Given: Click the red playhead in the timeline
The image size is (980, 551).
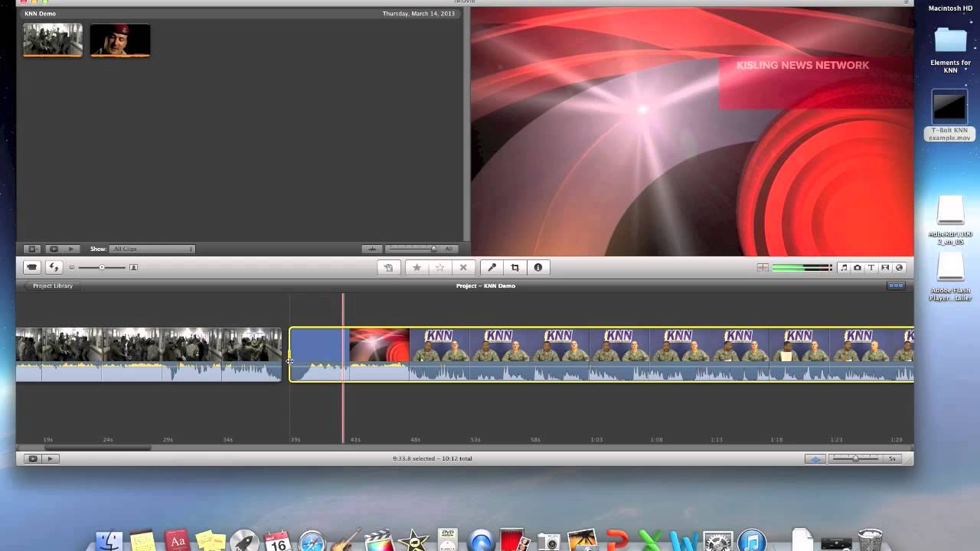Looking at the screenshot, I should (x=343, y=367).
